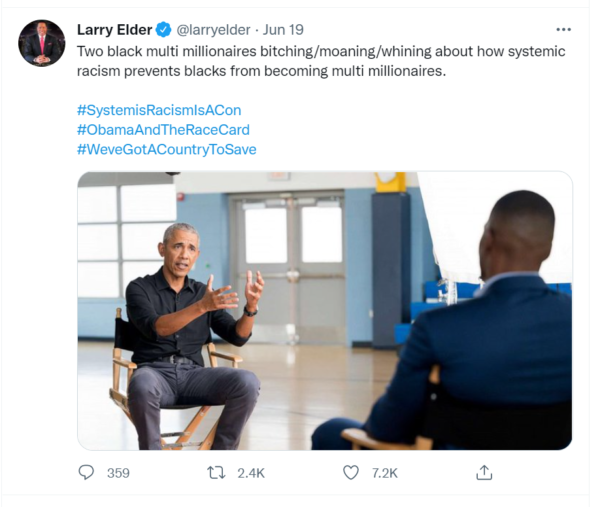The width and height of the screenshot is (600, 507).
Task: Click the seated man in black shirt
Action: pyautogui.click(x=190, y=320)
